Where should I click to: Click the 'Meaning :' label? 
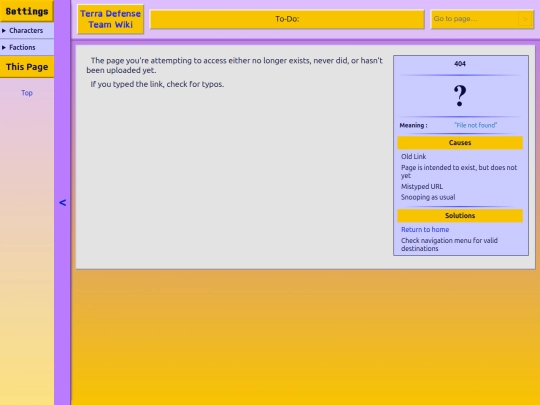click(x=413, y=125)
